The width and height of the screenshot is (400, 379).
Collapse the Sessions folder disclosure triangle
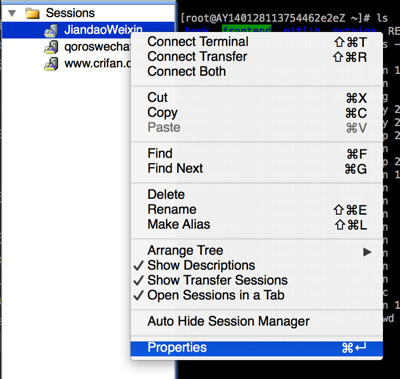click(x=12, y=13)
